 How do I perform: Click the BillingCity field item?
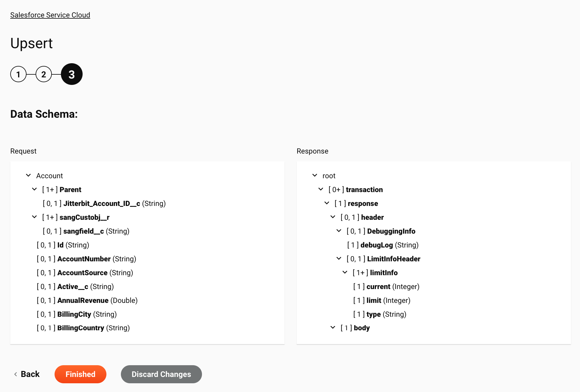point(74,314)
